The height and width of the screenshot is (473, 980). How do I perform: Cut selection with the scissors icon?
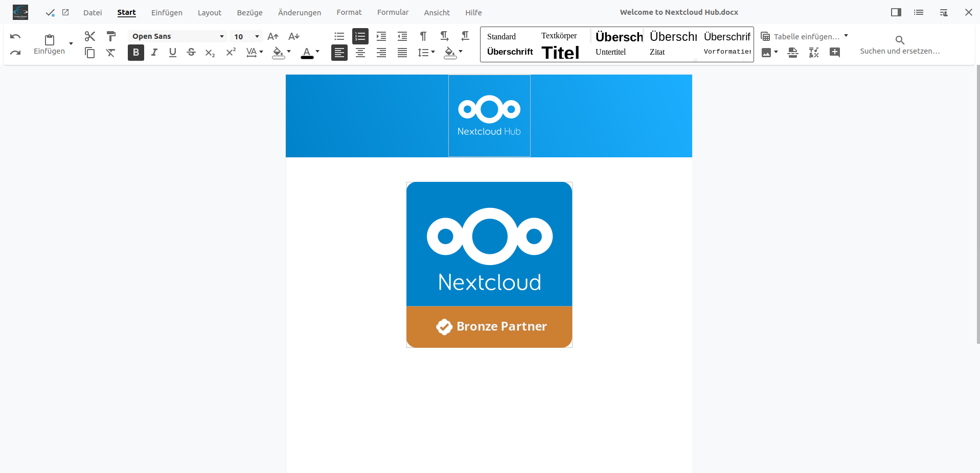click(90, 36)
